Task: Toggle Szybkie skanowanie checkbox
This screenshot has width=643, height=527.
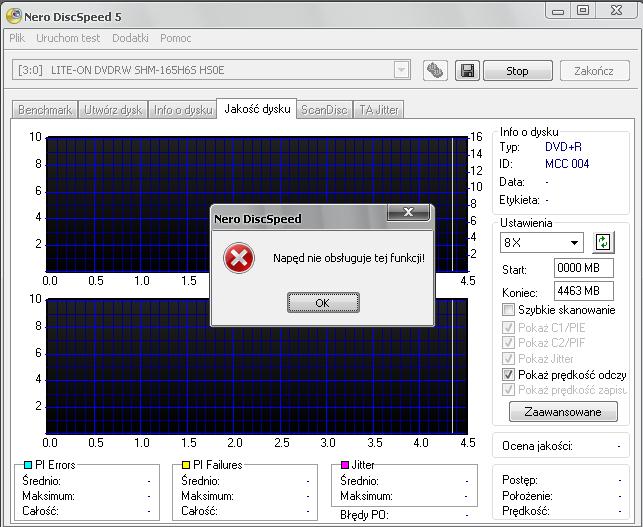Action: tap(508, 309)
